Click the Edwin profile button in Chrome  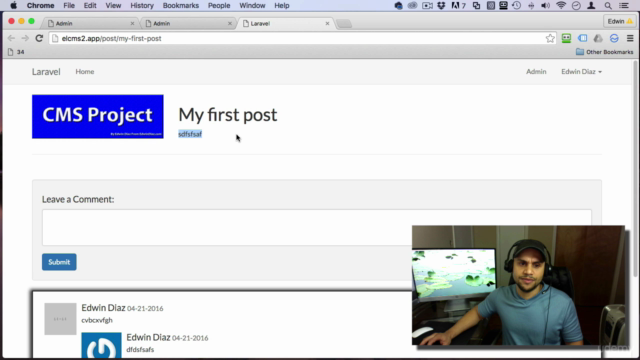(x=620, y=21)
